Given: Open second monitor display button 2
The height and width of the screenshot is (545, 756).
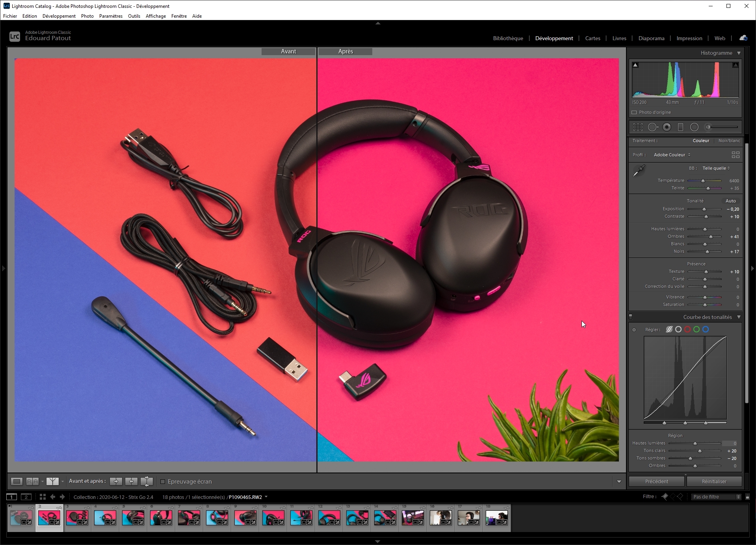Looking at the screenshot, I should point(26,497).
